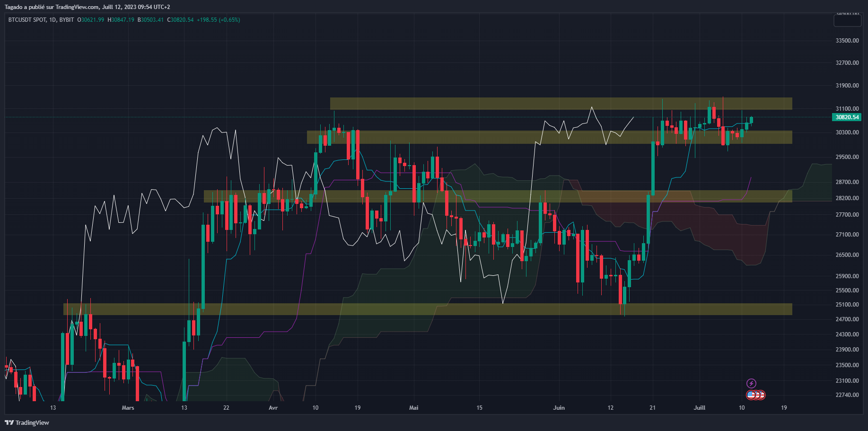
Task: Select the Mai month label on the axis
Action: 413,407
